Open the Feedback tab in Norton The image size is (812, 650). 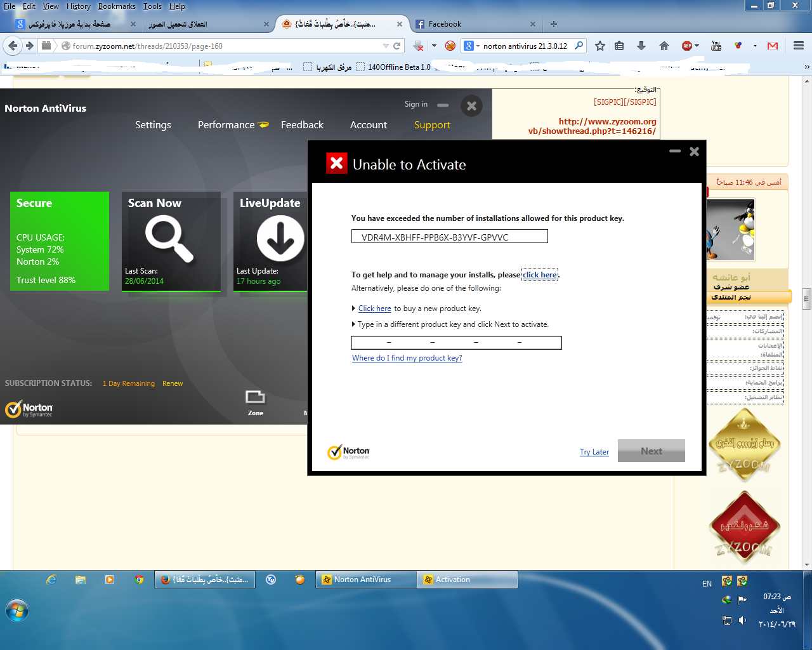pyautogui.click(x=302, y=125)
